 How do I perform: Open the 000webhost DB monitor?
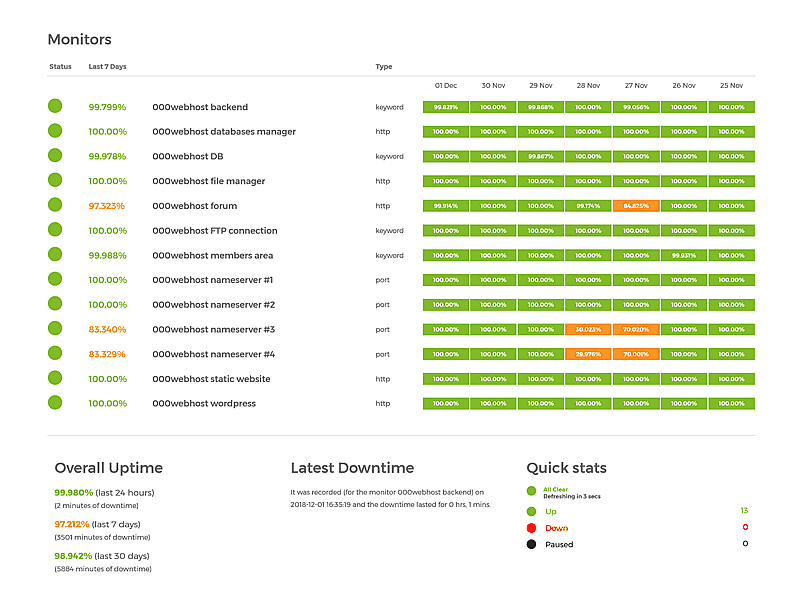[x=188, y=157]
